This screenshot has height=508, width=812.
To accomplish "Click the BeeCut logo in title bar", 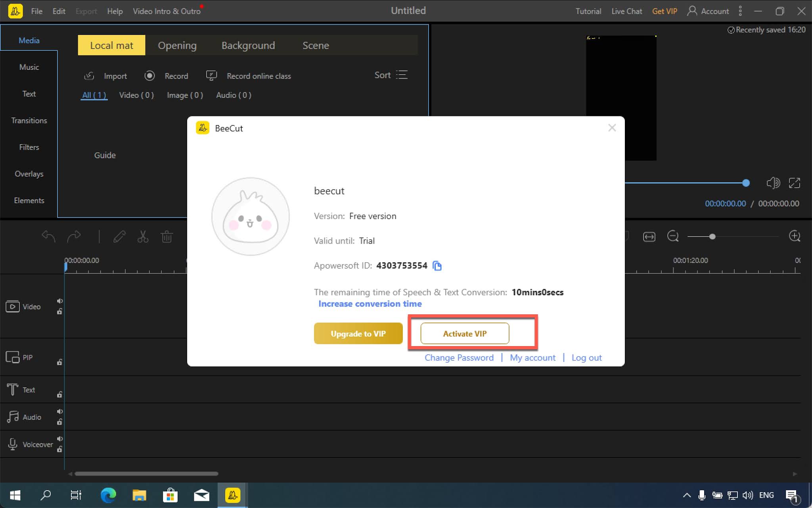I will 15,11.
